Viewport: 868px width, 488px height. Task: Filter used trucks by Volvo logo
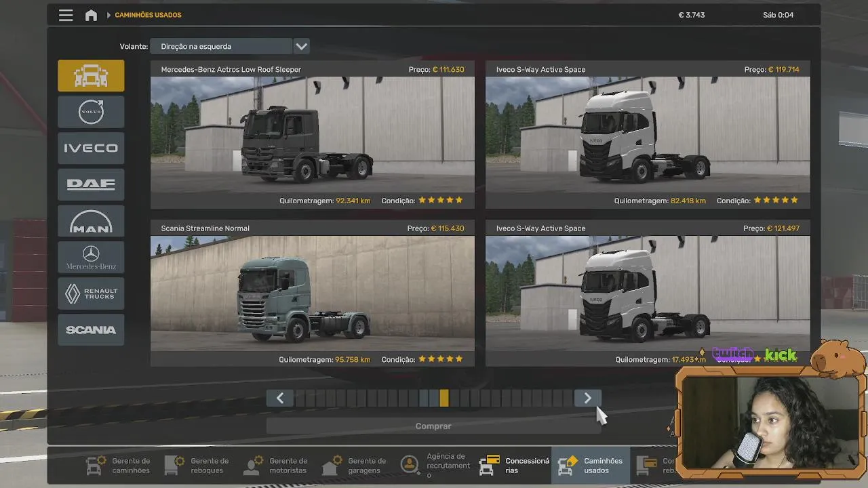pyautogui.click(x=91, y=112)
